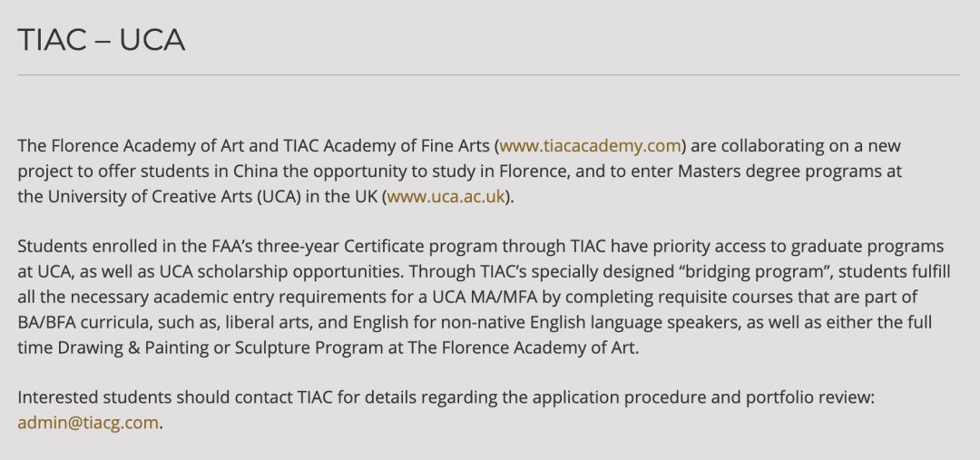This screenshot has height=460, width=980.
Task: Open the www.tiacacademy.com link
Action: point(590,146)
